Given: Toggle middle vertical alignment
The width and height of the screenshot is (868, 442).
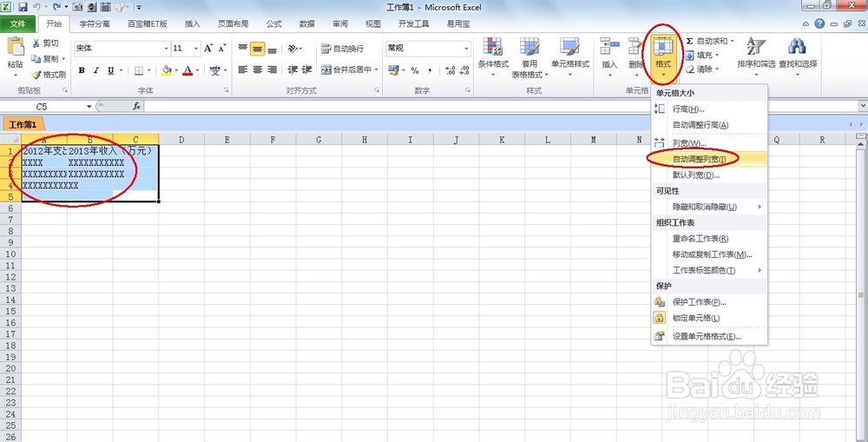Looking at the screenshot, I should point(258,49).
